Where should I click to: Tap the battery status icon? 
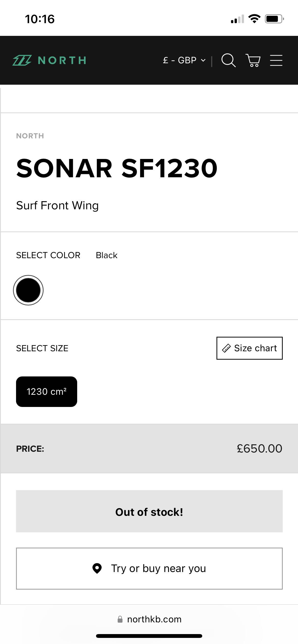coord(274,19)
